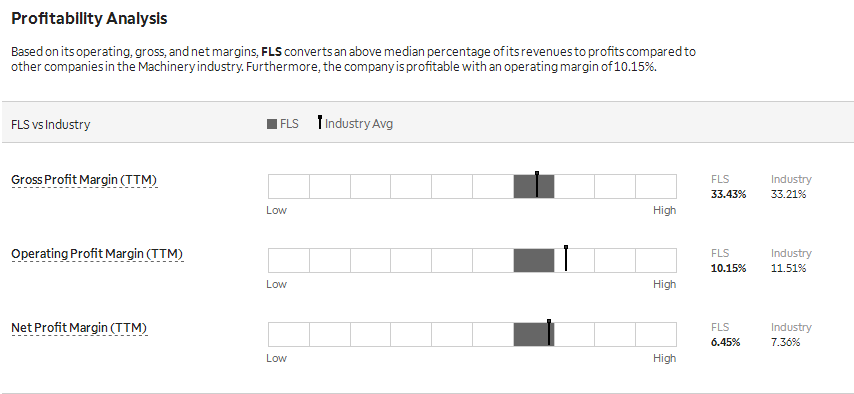Open the Net Profit Margin (TTM) definition link
Screen dimensions: 854x394
(x=79, y=328)
